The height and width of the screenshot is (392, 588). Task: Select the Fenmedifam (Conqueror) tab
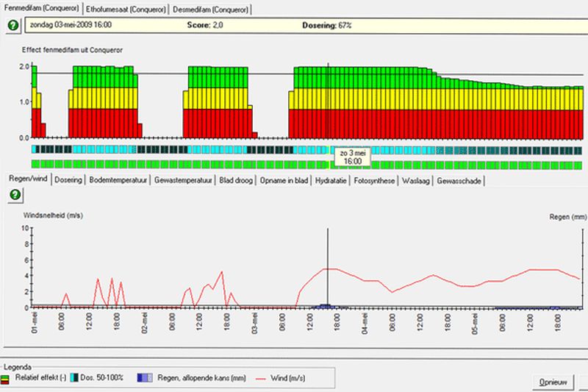pos(41,9)
